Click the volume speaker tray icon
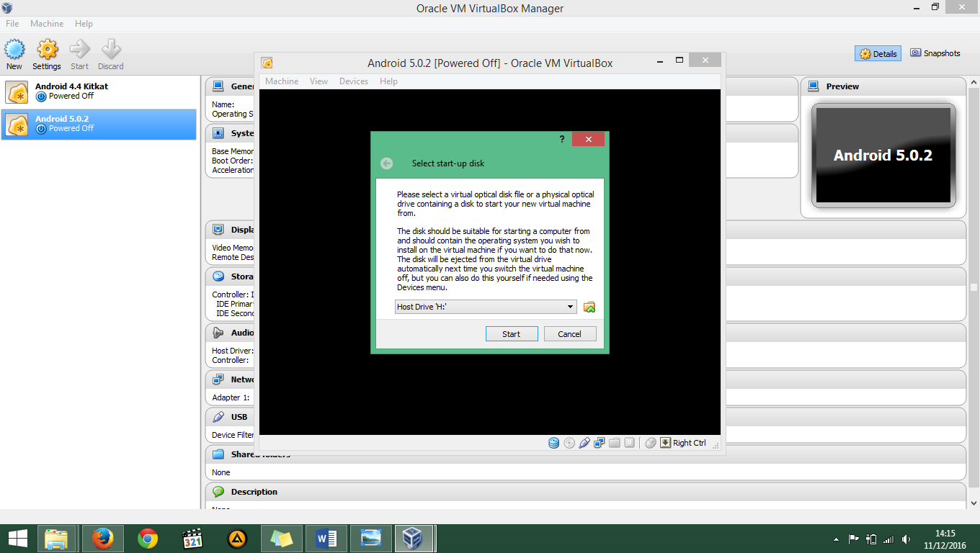 (x=906, y=539)
